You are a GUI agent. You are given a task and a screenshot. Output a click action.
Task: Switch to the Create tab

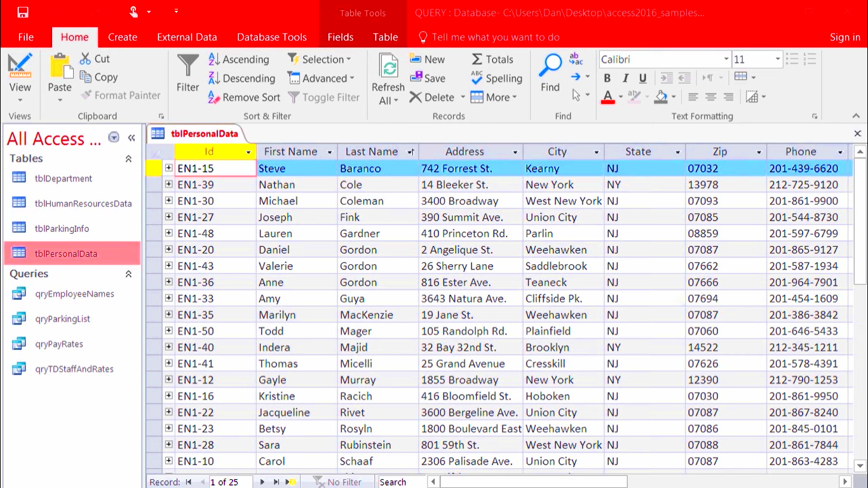(123, 37)
